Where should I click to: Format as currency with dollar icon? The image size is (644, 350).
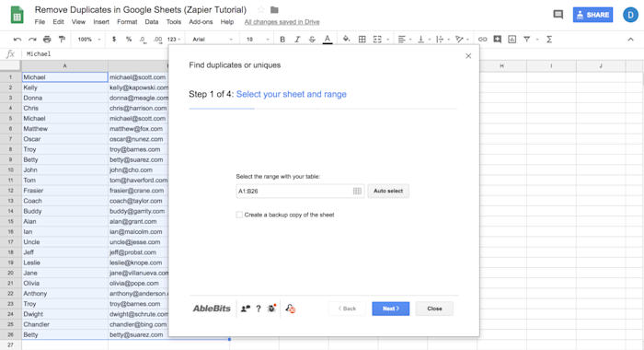tap(114, 40)
